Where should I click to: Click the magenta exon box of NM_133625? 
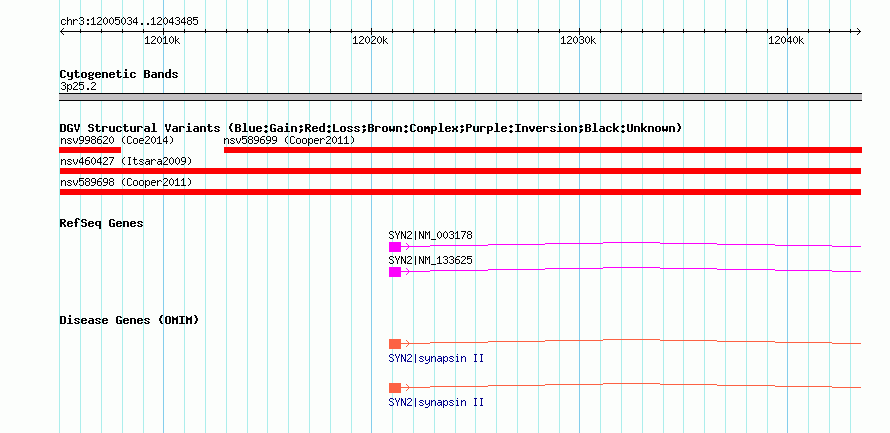pos(395,272)
